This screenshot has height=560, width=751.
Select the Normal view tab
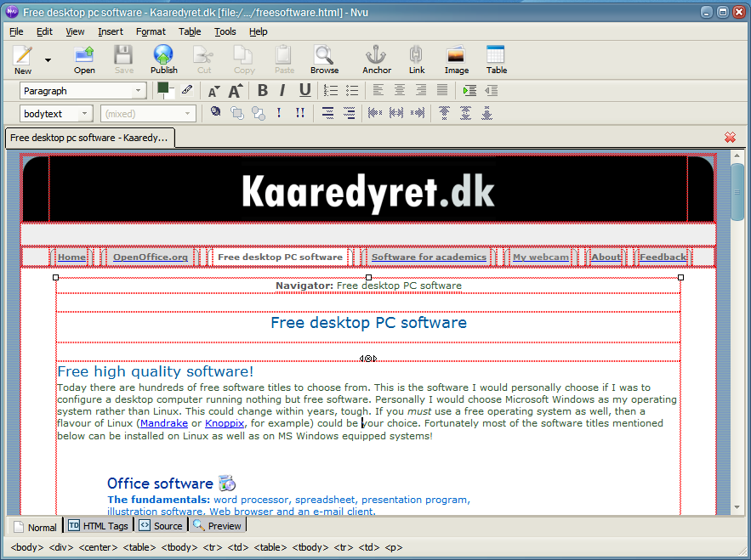click(x=35, y=527)
